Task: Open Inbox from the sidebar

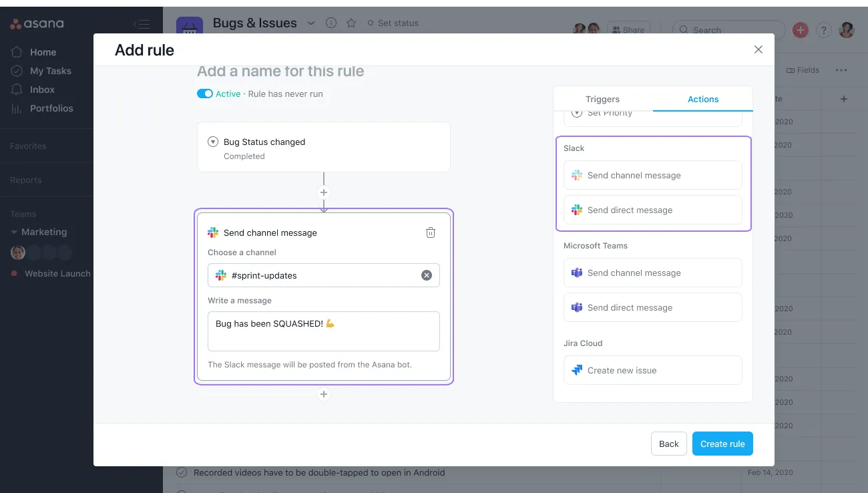Action: (42, 89)
